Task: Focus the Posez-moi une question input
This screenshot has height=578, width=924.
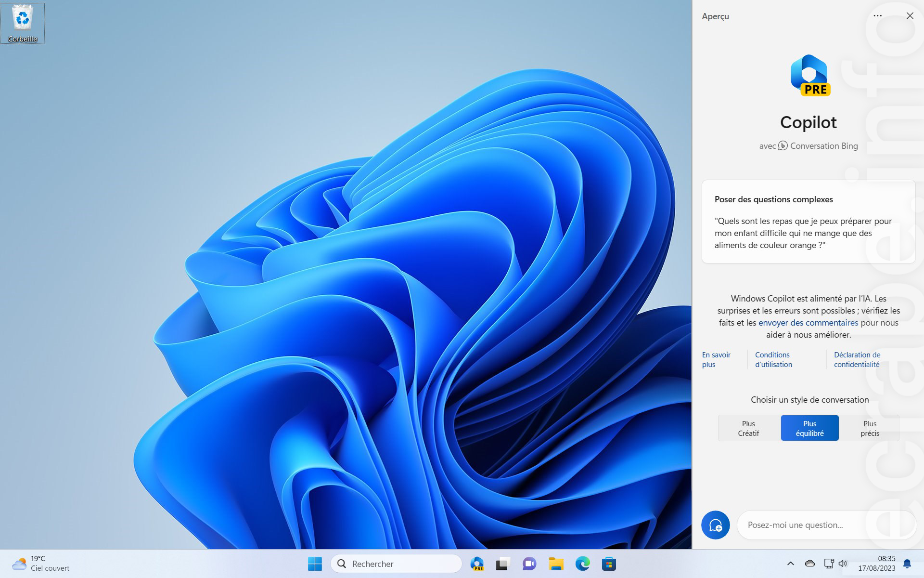Action: 827,525
